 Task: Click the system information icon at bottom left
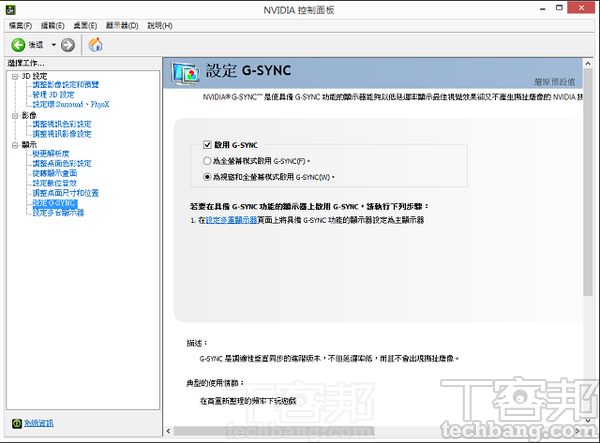click(x=17, y=423)
